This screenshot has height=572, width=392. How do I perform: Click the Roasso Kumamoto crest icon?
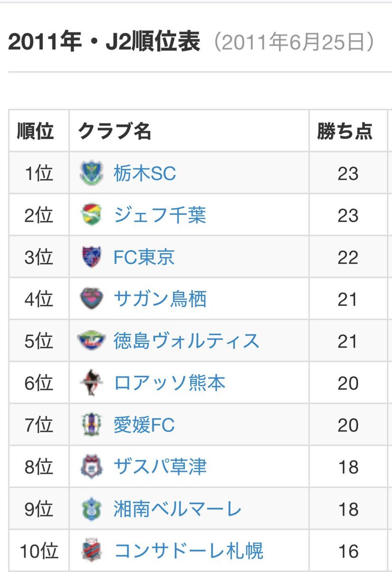click(x=91, y=383)
